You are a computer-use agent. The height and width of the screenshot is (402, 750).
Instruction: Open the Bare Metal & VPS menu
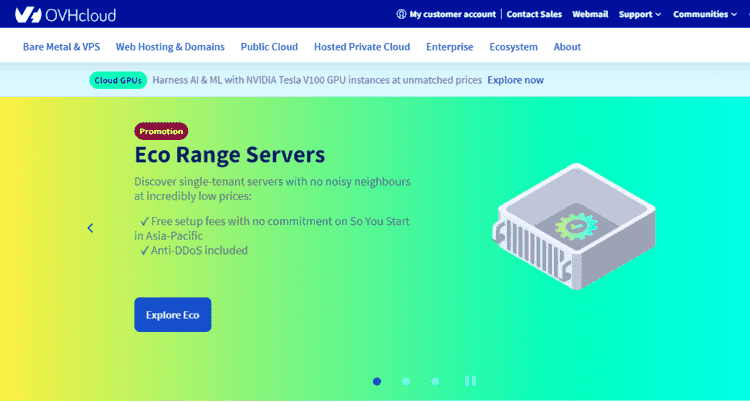pos(61,47)
